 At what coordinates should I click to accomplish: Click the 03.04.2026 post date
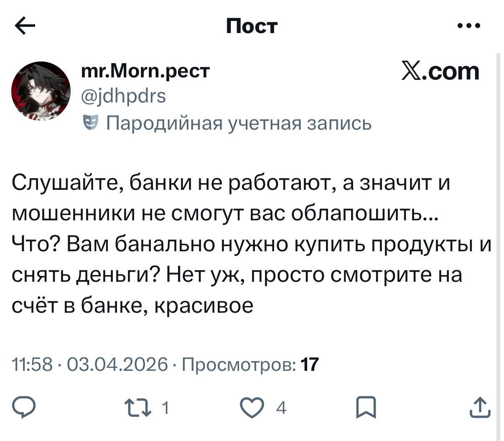pyautogui.click(x=117, y=364)
